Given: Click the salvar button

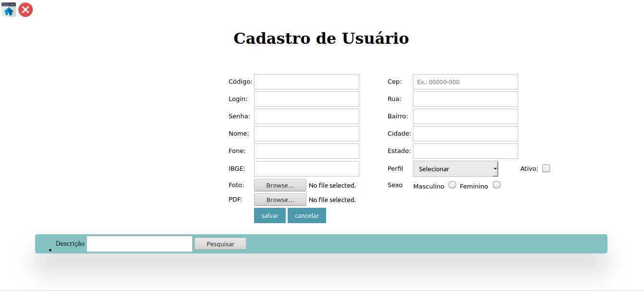Looking at the screenshot, I should point(269,215).
